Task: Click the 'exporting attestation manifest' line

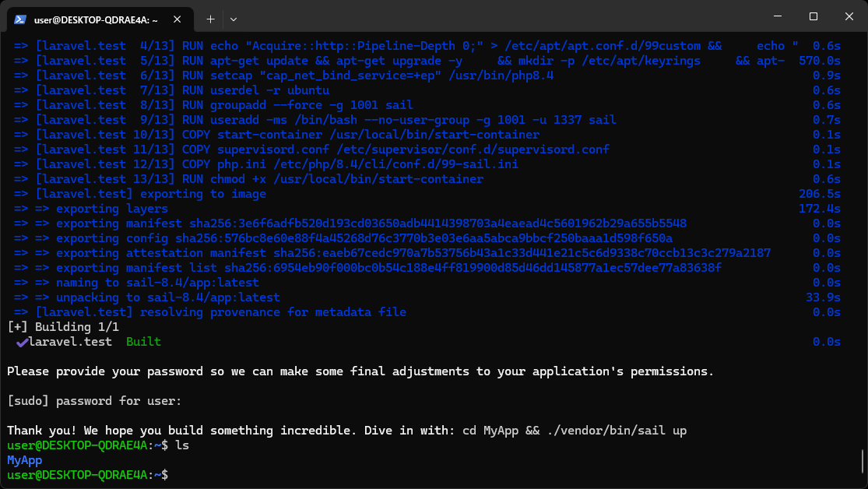Action: 392,253
